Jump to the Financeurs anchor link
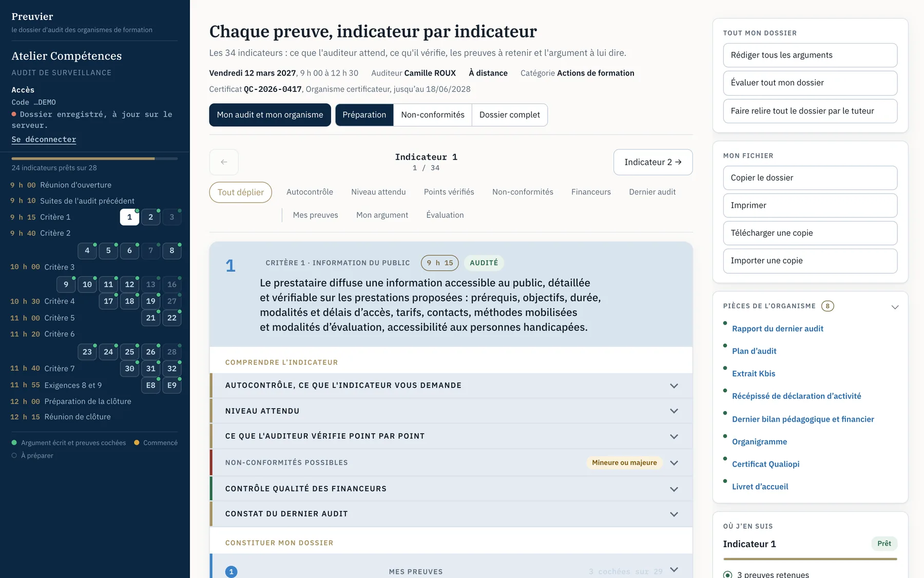The width and height of the screenshot is (924, 578). click(591, 192)
